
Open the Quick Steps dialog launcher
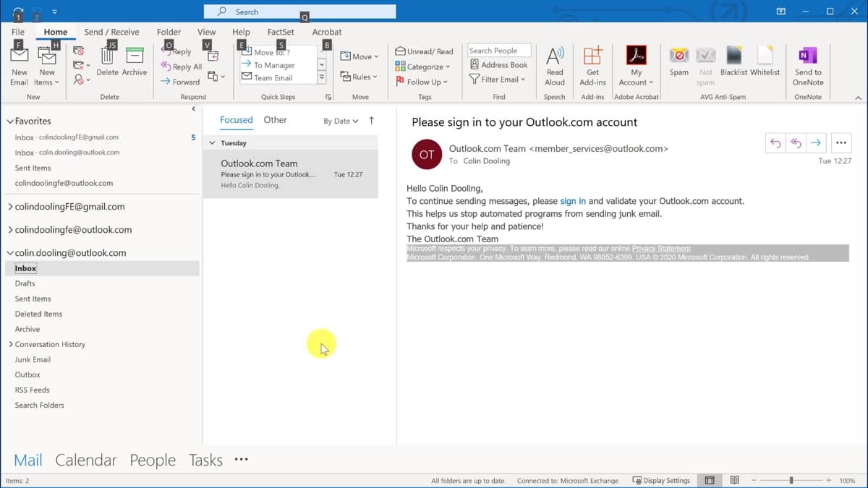click(328, 97)
